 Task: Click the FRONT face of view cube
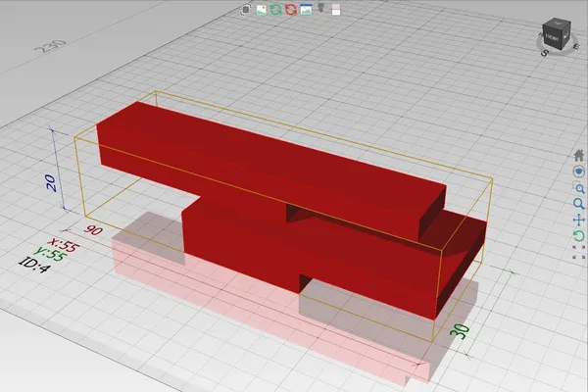point(552,38)
